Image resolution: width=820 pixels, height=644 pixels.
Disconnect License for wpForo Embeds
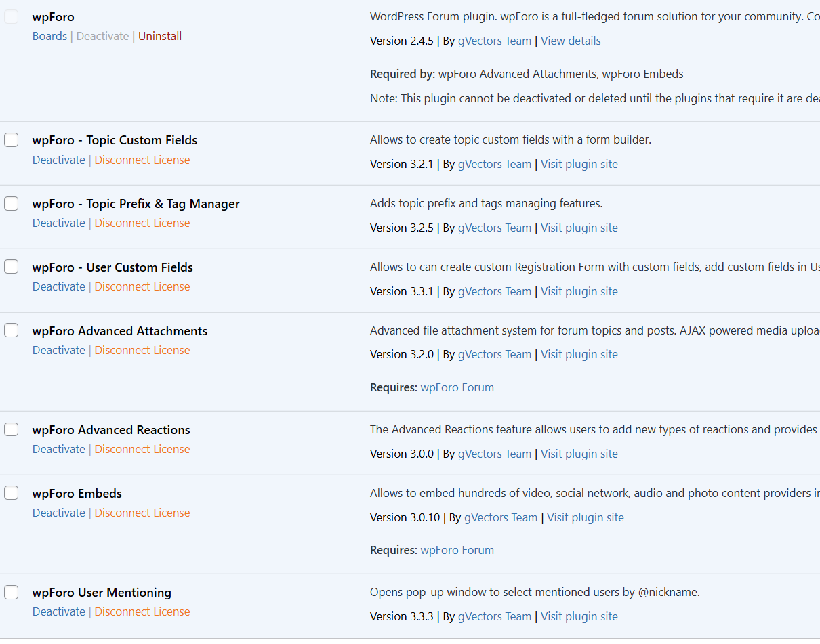pyautogui.click(x=142, y=513)
